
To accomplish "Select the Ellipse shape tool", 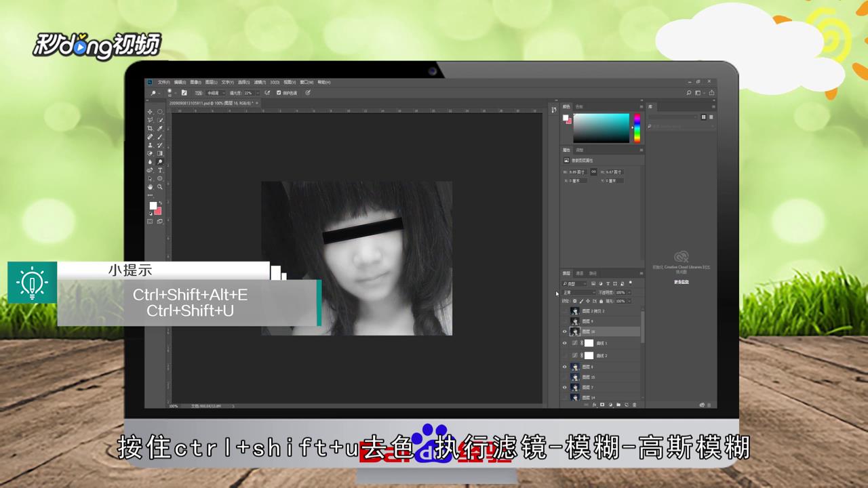I will 160,178.
